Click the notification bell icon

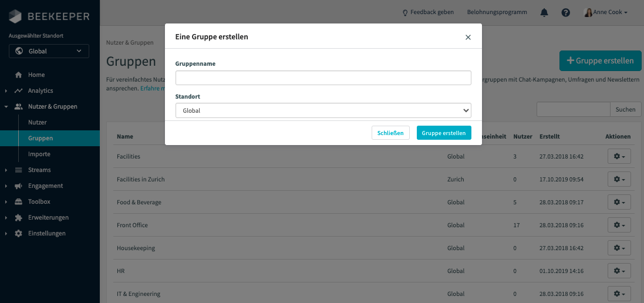point(544,12)
